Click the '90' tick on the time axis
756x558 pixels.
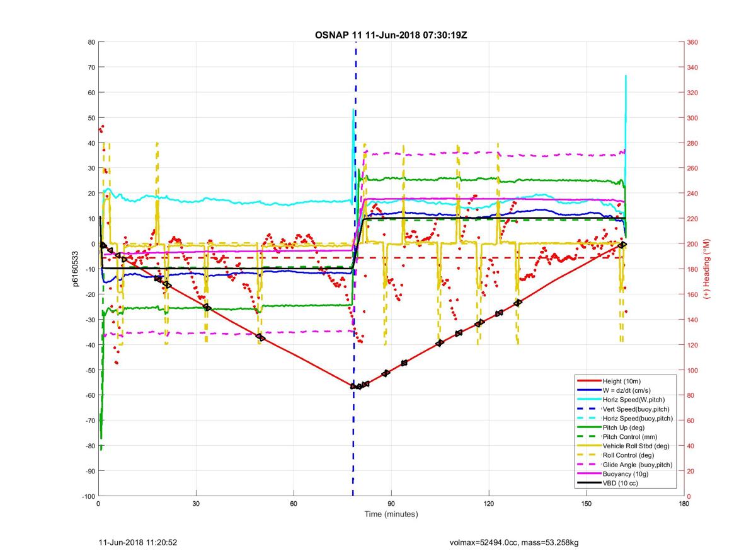tap(391, 504)
